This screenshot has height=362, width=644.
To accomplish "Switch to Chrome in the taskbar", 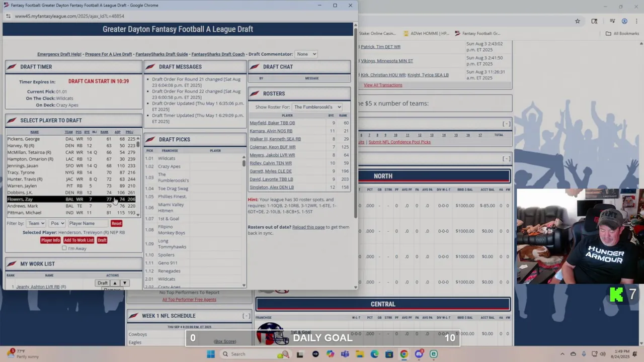I will 404,354.
